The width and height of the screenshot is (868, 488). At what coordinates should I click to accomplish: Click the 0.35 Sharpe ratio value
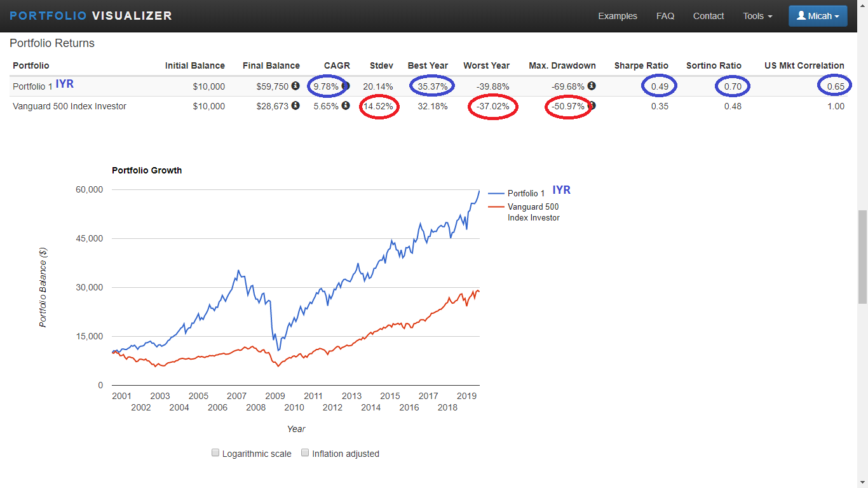(x=660, y=106)
